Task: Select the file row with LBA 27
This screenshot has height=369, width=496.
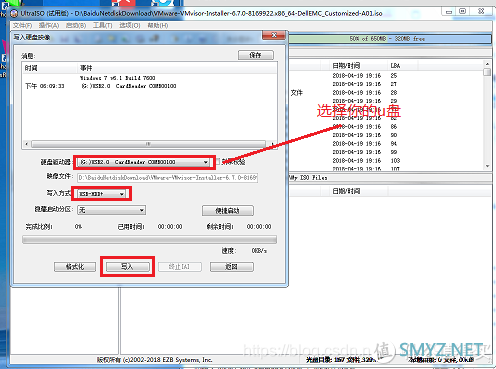Action: click(x=387, y=84)
